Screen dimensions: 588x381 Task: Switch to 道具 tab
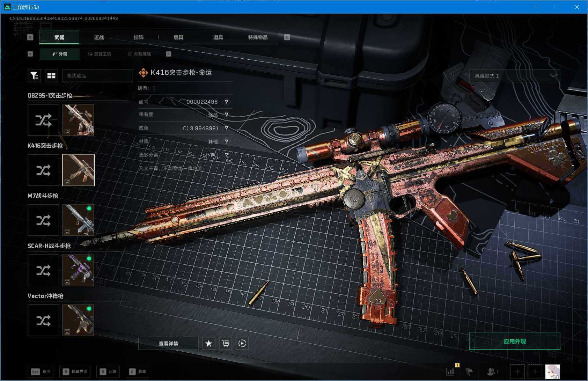point(218,37)
